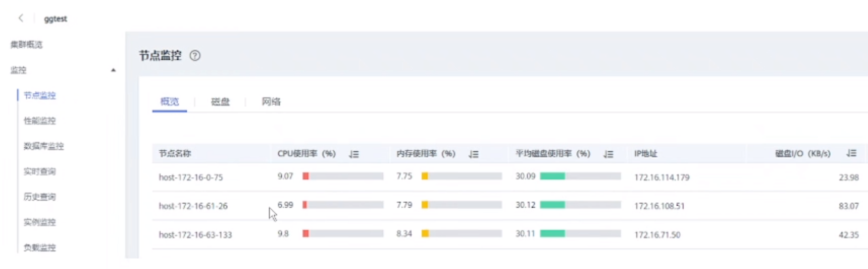Click the back arrow beside ggtest
868x269 pixels.
click(x=21, y=18)
